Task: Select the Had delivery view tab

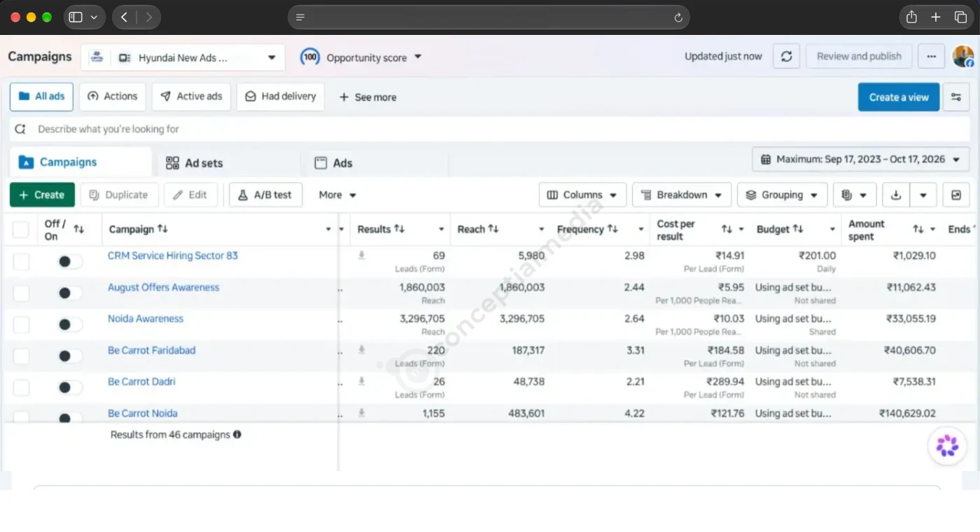Action: click(280, 97)
